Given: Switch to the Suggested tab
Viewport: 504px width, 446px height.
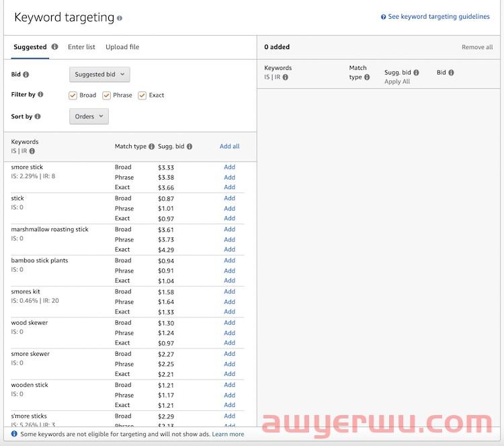Looking at the screenshot, I should point(30,47).
